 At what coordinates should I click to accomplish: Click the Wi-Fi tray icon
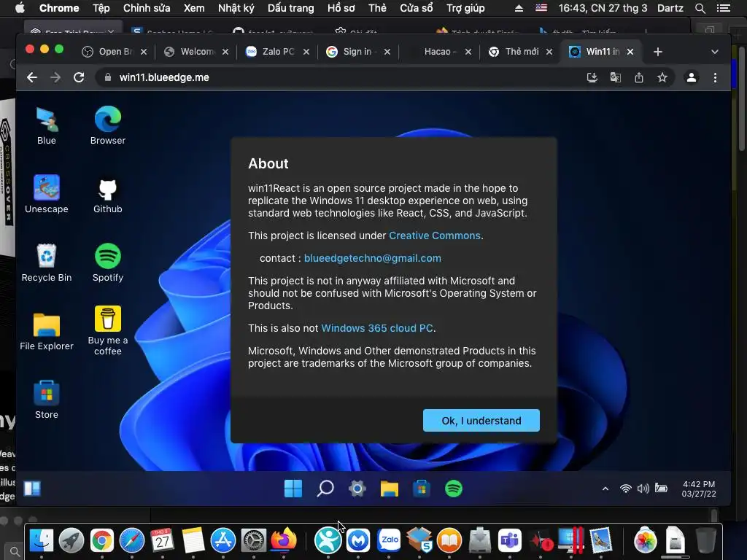625,489
